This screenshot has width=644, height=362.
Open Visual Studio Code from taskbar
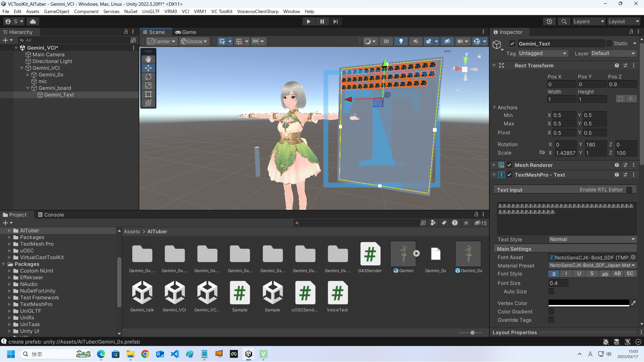175,354
